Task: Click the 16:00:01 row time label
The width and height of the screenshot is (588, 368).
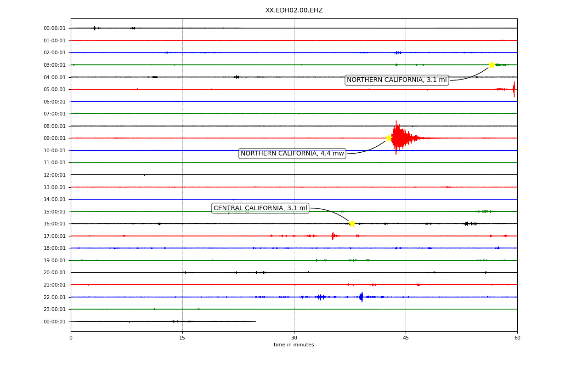Action: pos(55,224)
